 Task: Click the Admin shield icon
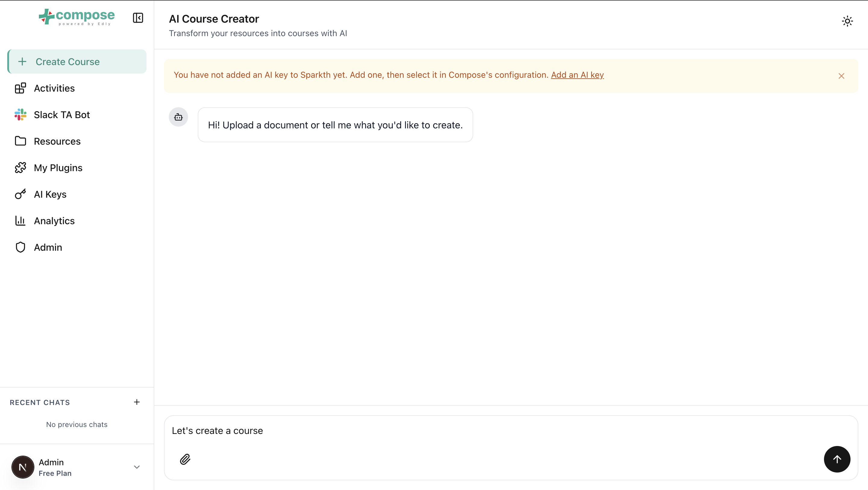20,247
